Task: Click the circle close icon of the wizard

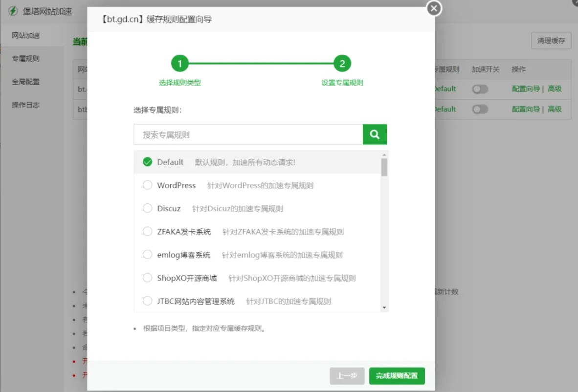Action: [433, 8]
